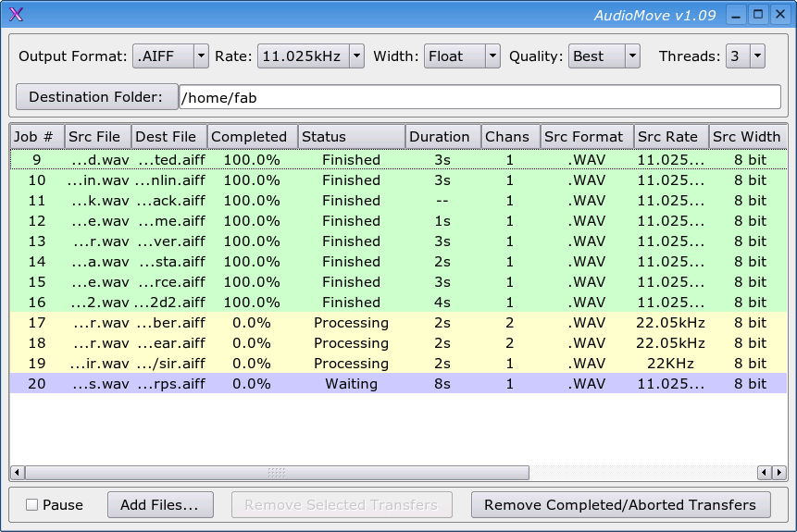Image resolution: width=797 pixels, height=532 pixels.
Task: Click the 4s duration cell of job 16
Action: [442, 303]
